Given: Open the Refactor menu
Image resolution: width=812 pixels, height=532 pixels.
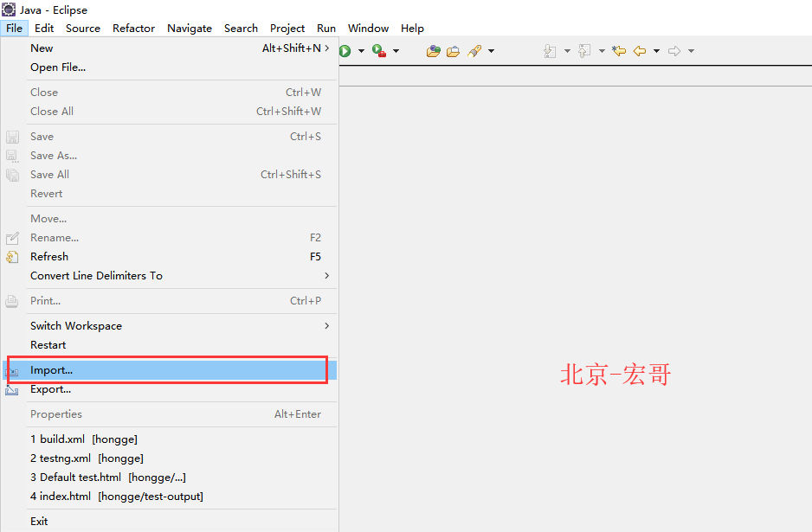Looking at the screenshot, I should click(133, 28).
